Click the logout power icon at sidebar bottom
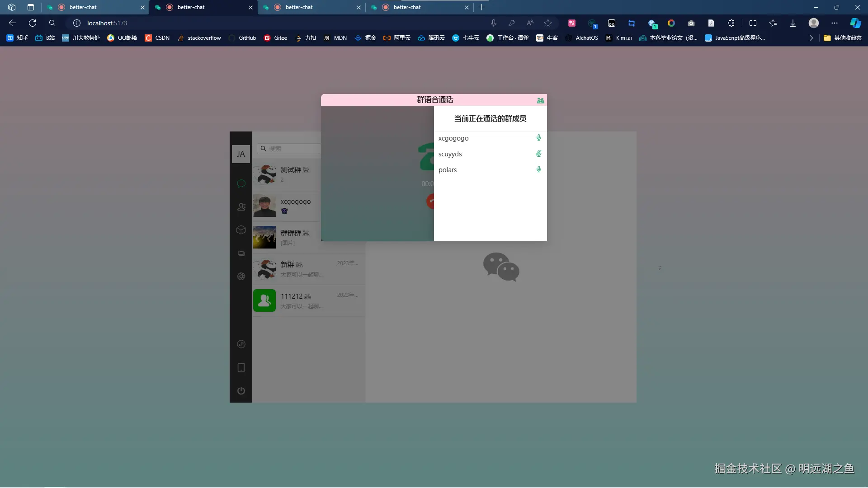868x488 pixels. coord(241,391)
